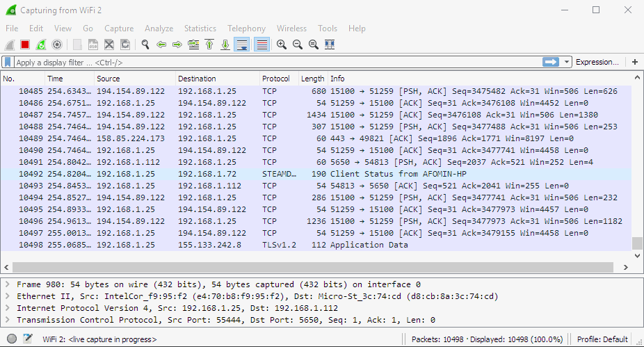Open the Analyze menu
Screen dimensions: 644x347
pos(159,29)
